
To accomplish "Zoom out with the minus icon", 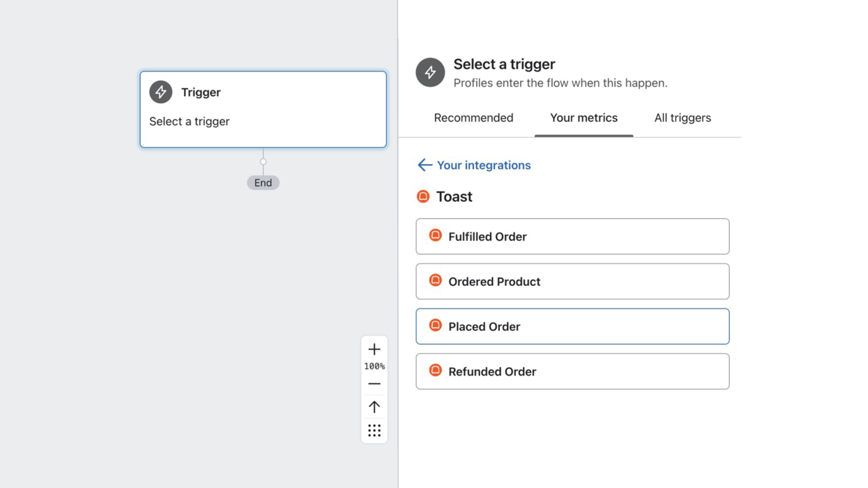I will coord(374,384).
